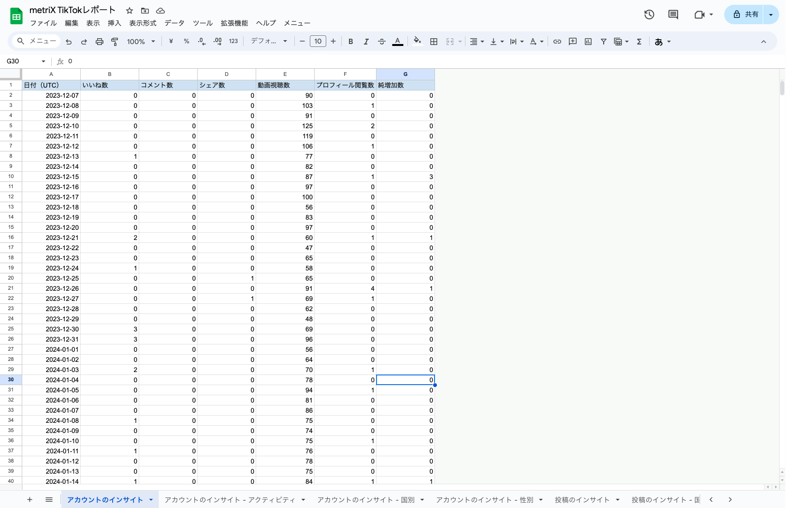The image size is (812, 508).
Task: Open number format 123 menu
Action: [x=233, y=42]
